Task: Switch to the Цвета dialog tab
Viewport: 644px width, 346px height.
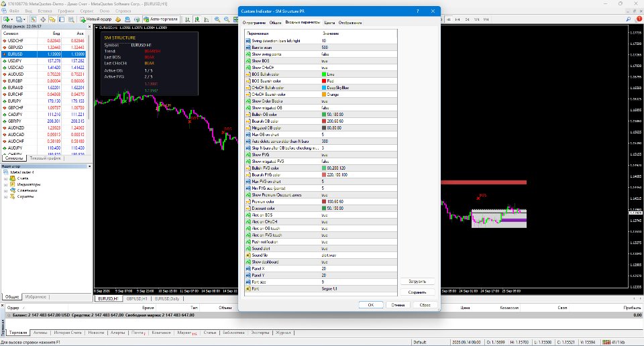Action: (329, 23)
